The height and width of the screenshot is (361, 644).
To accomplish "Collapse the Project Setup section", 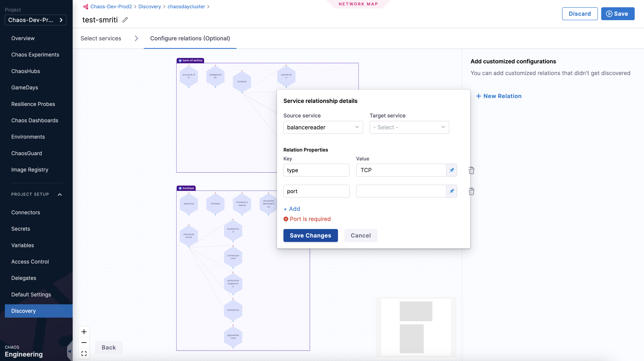I will click(60, 194).
